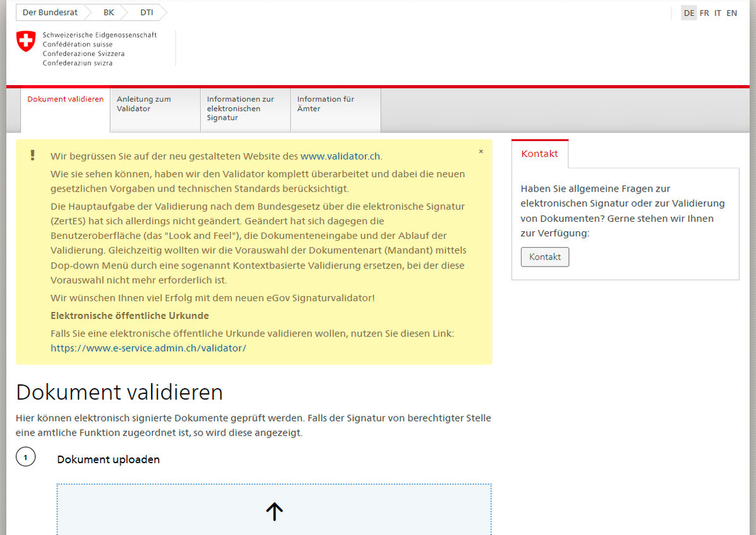Switch language to IT
This screenshot has width=756, height=535.
click(x=718, y=13)
